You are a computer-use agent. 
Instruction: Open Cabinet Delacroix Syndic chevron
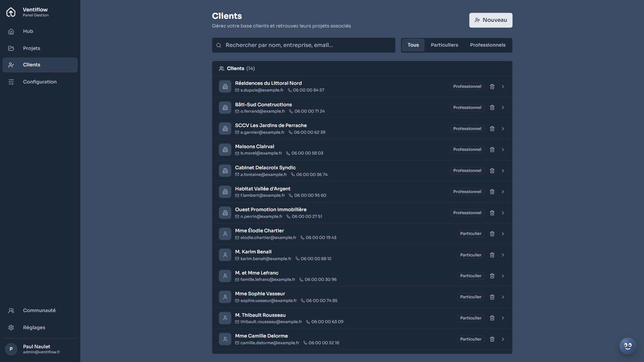pos(503,171)
